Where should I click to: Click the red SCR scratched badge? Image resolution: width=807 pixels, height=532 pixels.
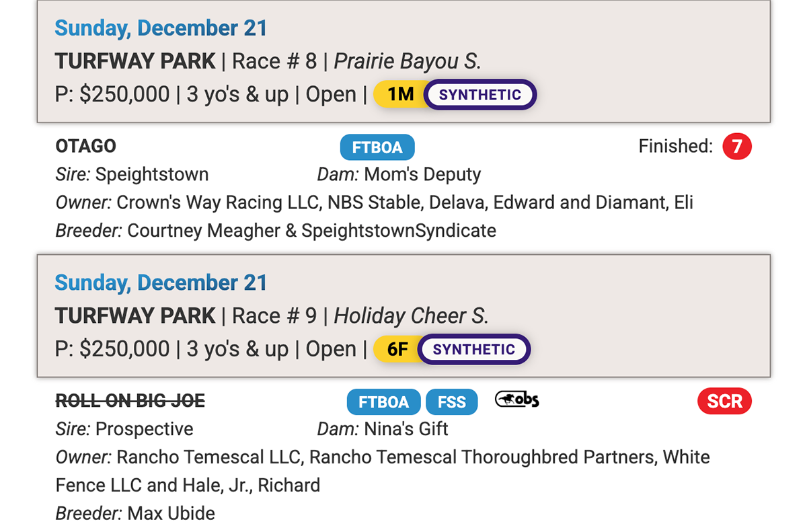[x=724, y=402]
